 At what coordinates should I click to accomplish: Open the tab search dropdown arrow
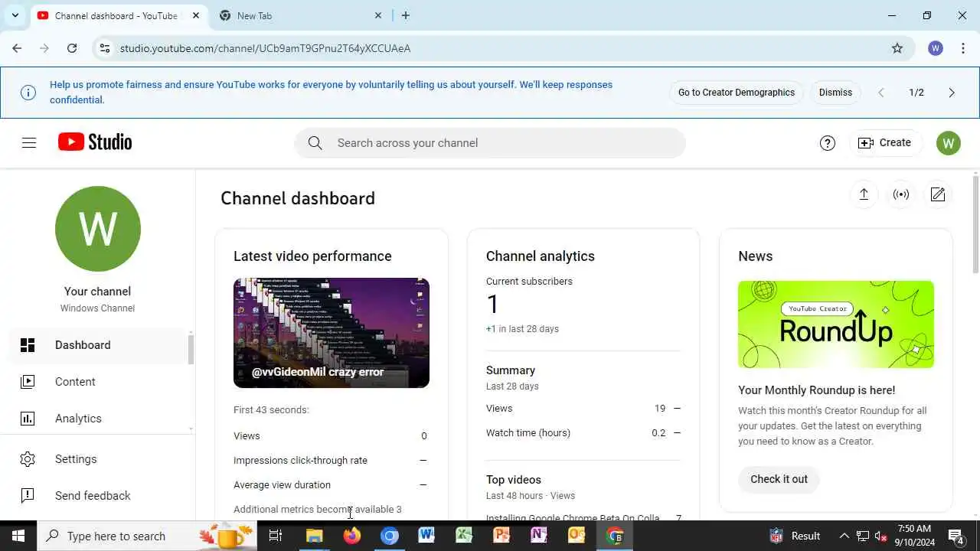(x=15, y=15)
